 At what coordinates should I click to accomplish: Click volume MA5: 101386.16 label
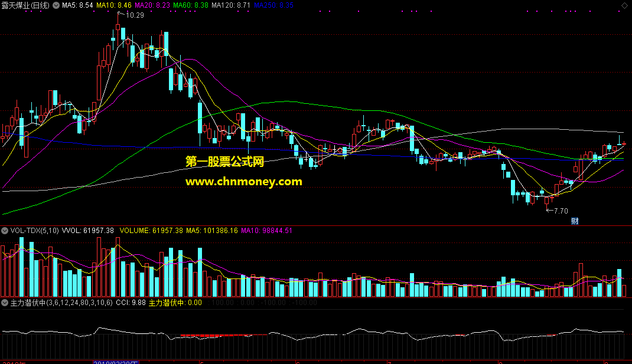212,231
